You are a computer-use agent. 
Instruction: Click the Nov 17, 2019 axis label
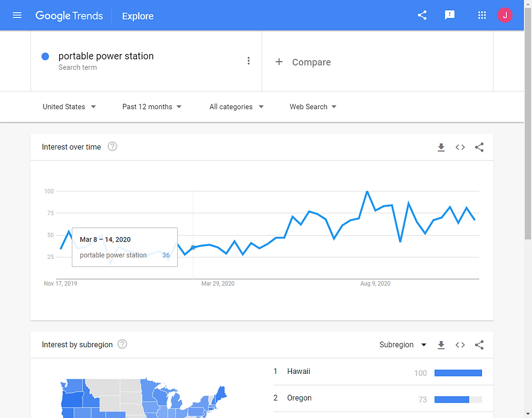click(61, 283)
